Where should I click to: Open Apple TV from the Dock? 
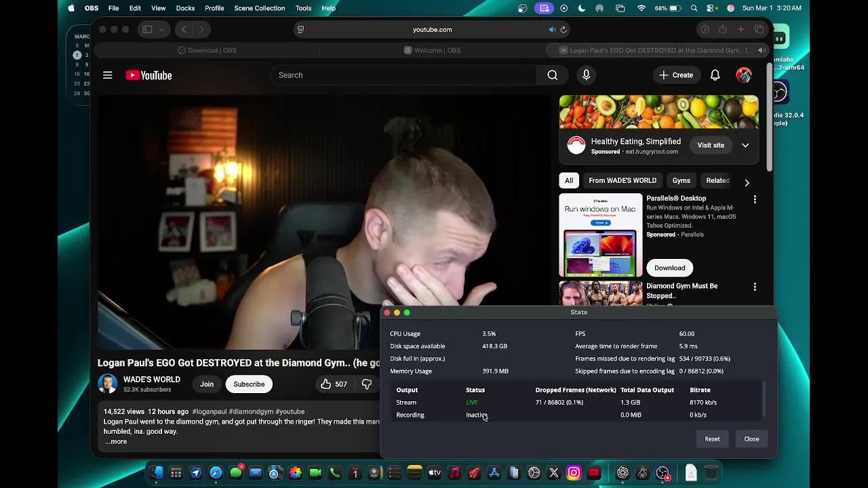point(435,473)
